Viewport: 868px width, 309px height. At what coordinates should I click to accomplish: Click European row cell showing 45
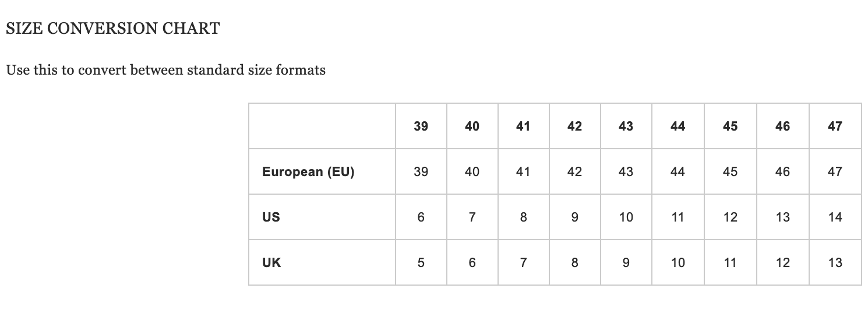(731, 171)
